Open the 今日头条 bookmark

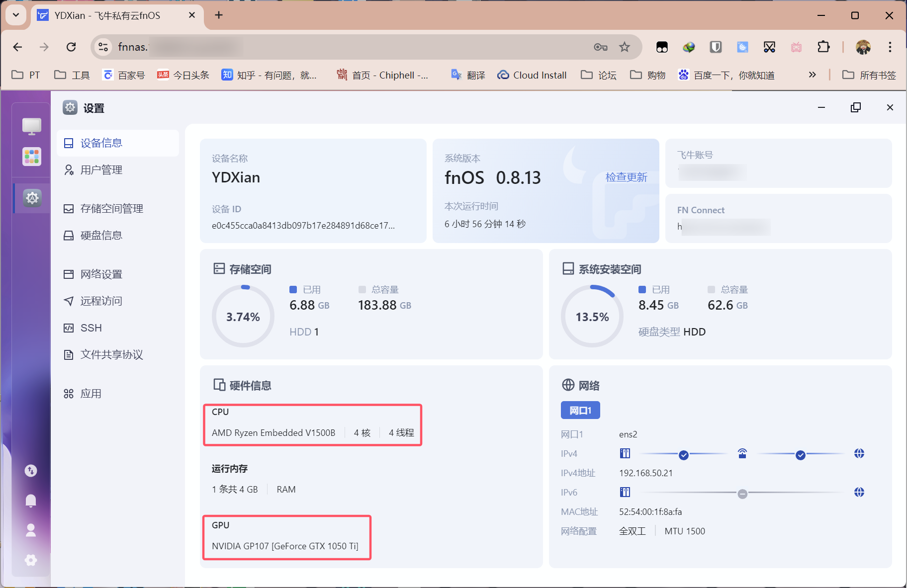[x=182, y=75]
